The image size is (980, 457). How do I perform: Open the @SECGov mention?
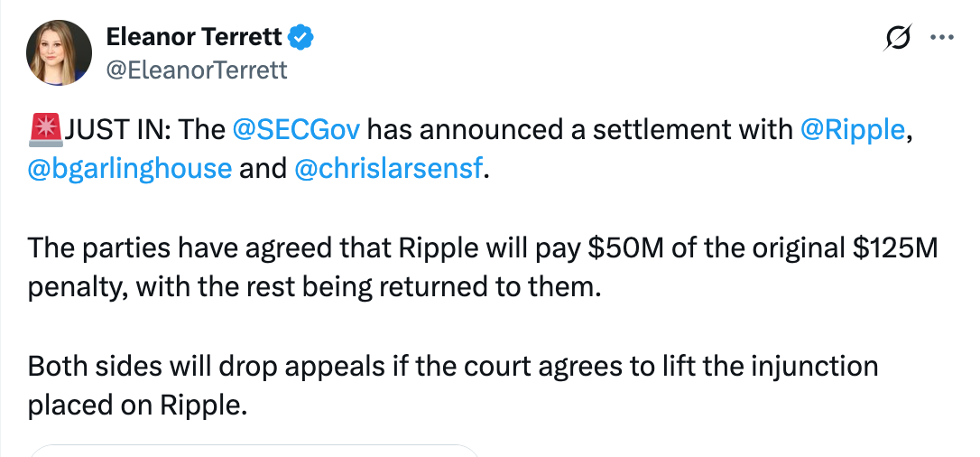[296, 129]
